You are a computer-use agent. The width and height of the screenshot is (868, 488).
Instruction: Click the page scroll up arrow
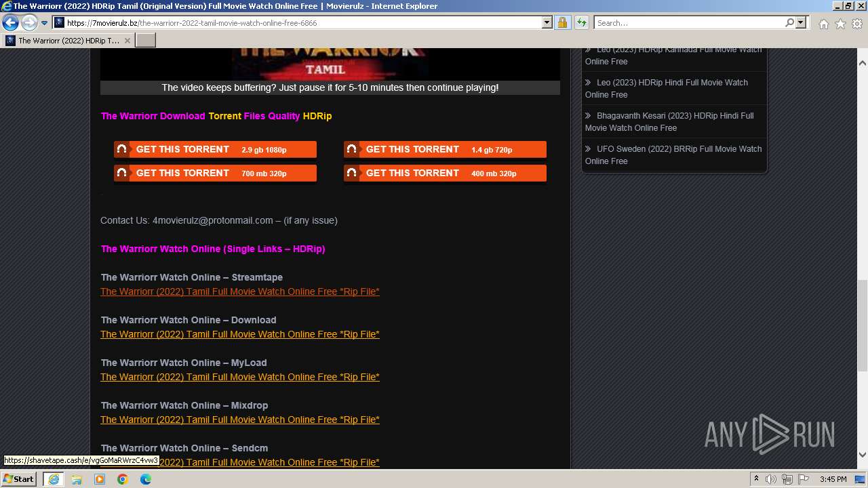pyautogui.click(x=863, y=63)
